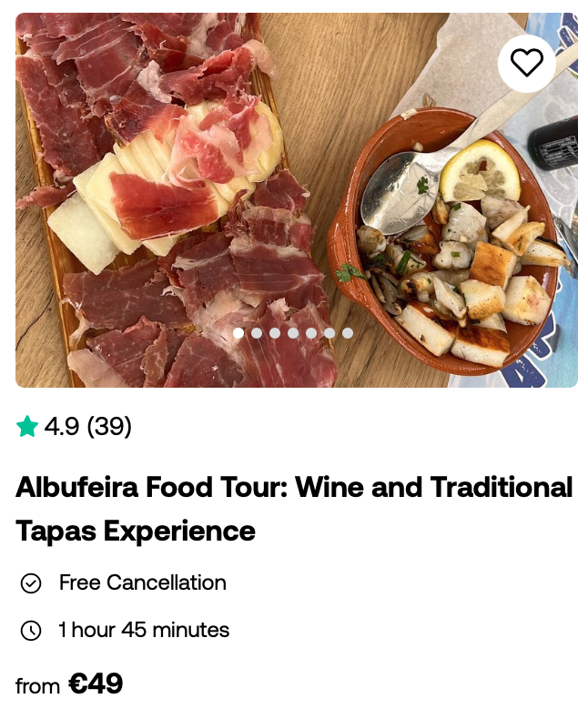This screenshot has height=719, width=588.
Task: Click the Free Cancellation text
Action: (x=143, y=582)
